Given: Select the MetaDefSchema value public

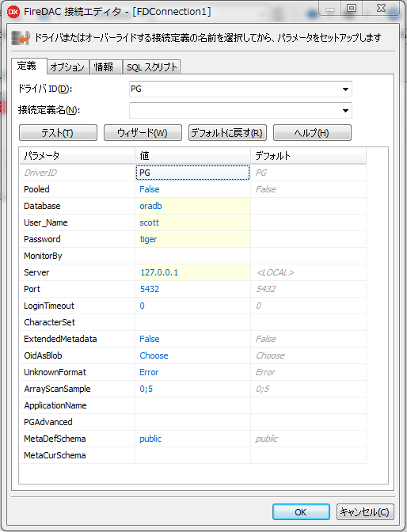Looking at the screenshot, I should (150, 439).
